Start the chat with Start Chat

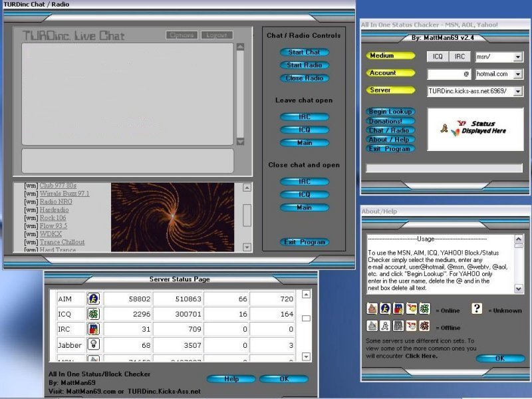(305, 53)
